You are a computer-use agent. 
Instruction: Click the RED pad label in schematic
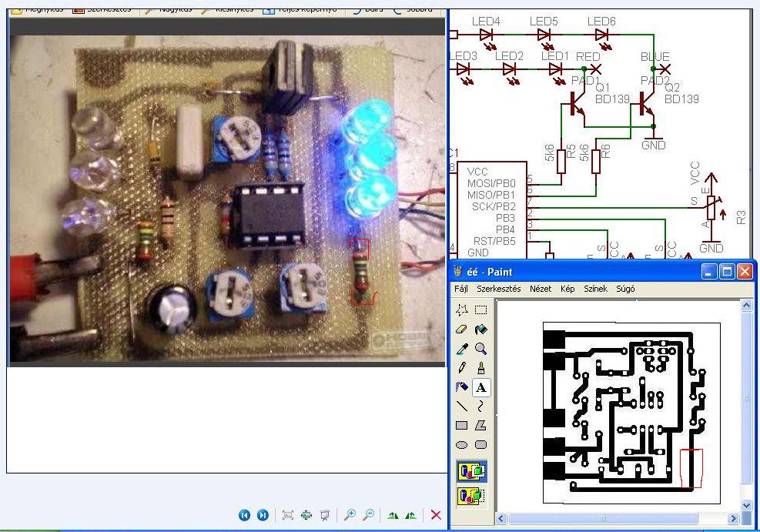point(588,57)
